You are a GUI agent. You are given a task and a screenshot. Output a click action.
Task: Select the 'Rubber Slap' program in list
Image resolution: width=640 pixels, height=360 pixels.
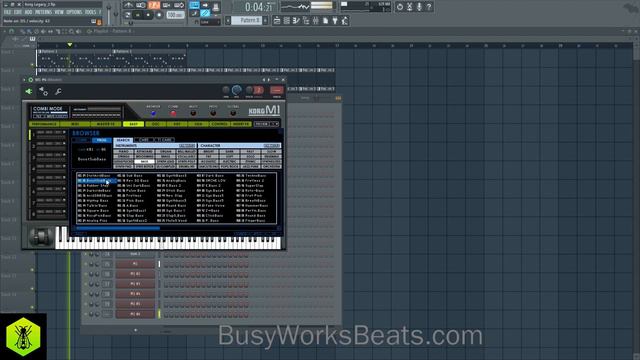tap(97, 185)
